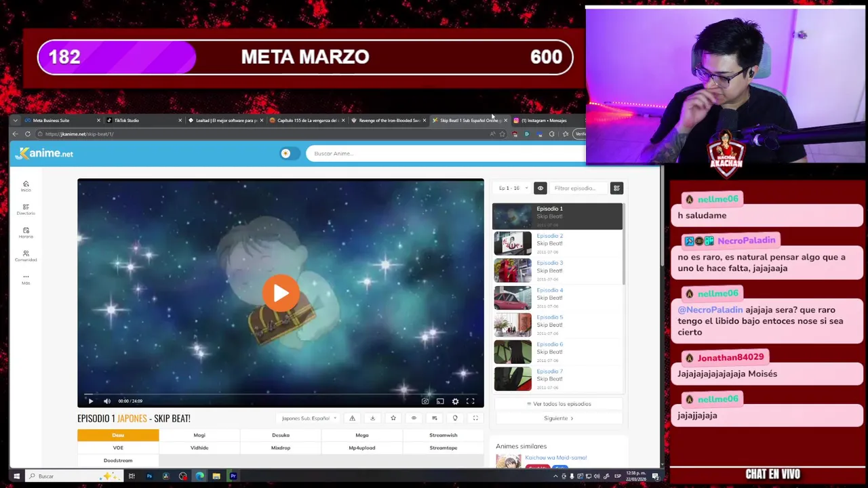Screen dimensions: 868x488
Task: Open the Más sidebar menu
Action: click(26, 279)
